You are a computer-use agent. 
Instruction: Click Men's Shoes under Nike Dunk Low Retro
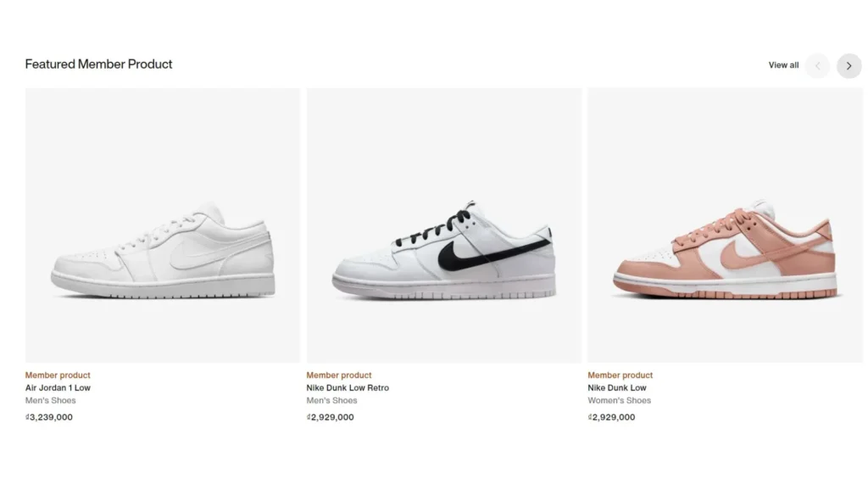click(x=331, y=401)
